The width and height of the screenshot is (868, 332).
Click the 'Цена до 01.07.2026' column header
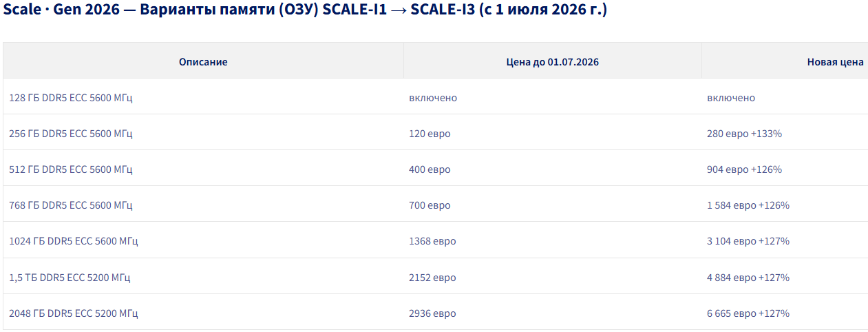click(552, 62)
